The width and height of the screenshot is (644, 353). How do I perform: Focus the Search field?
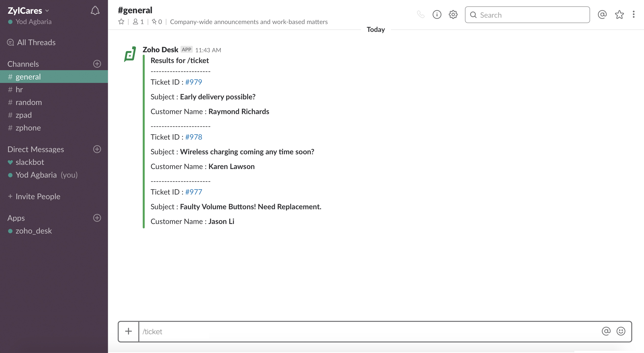point(527,15)
